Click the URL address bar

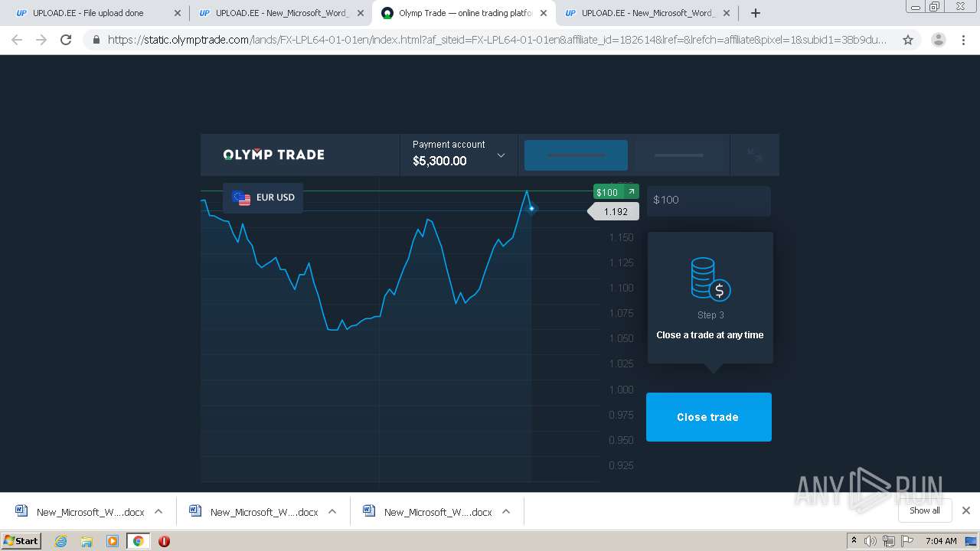click(x=496, y=40)
